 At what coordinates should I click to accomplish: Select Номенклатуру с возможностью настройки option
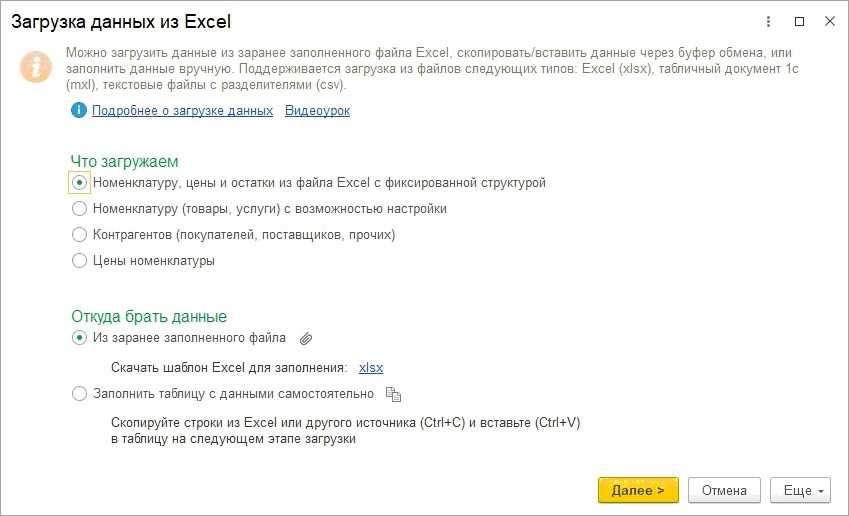click(80, 209)
